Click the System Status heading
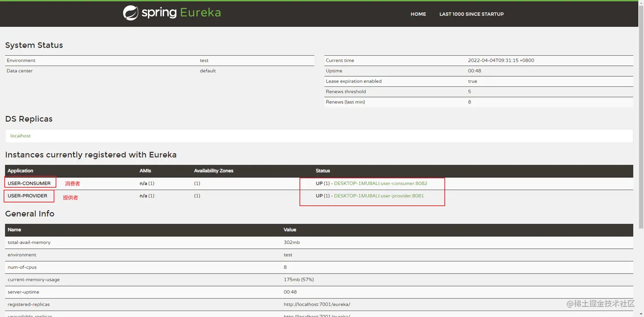 click(x=34, y=45)
